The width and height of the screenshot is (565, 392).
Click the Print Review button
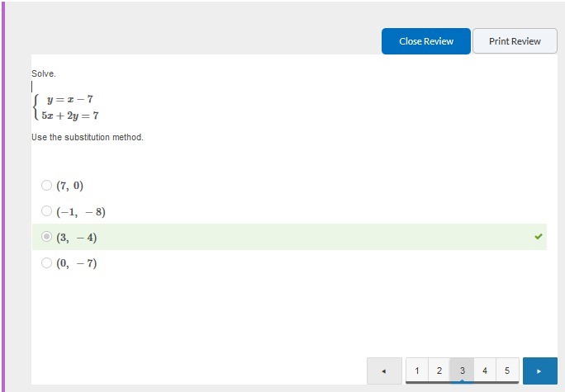coord(515,41)
